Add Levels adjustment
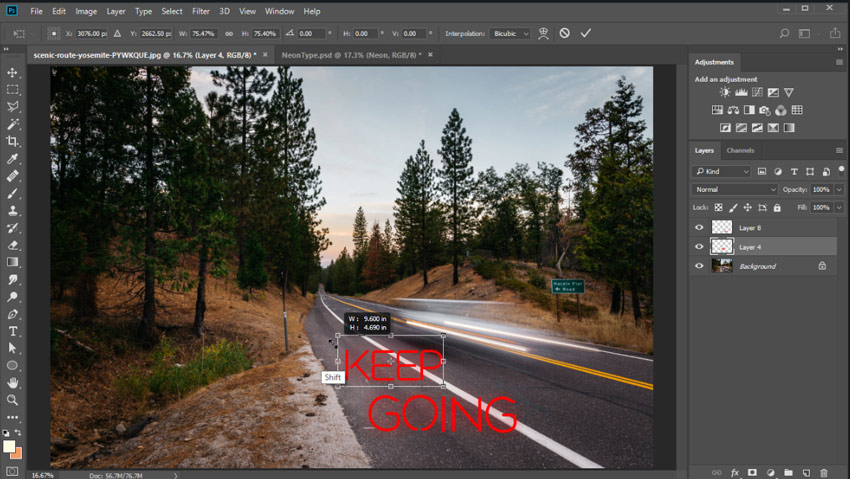 coord(741,93)
